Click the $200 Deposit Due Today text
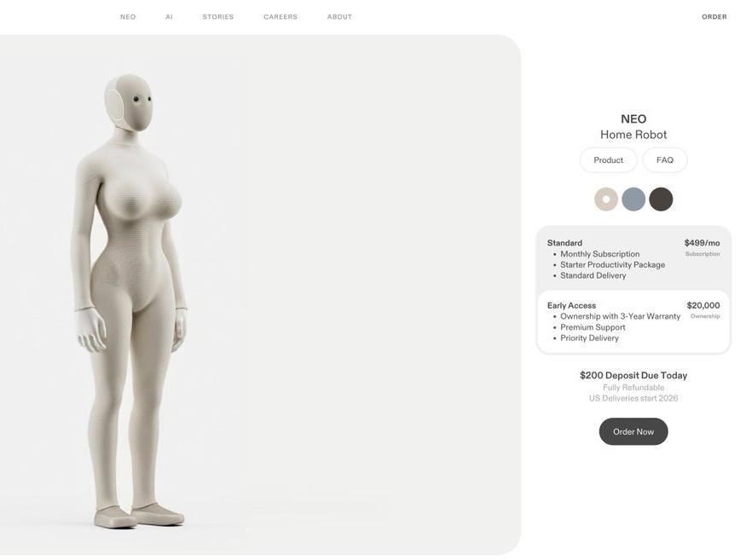The height and width of the screenshot is (560, 746). pyautogui.click(x=633, y=375)
